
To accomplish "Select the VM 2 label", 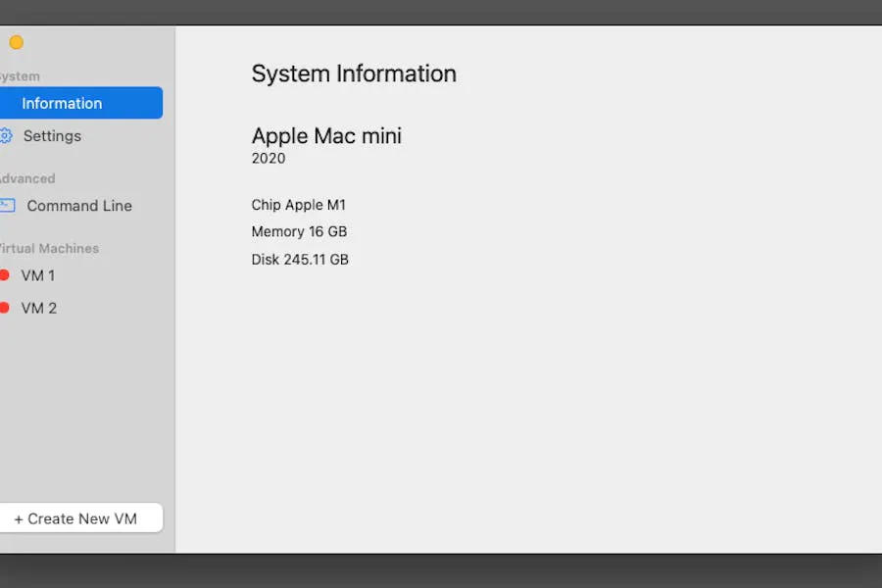I will [39, 308].
